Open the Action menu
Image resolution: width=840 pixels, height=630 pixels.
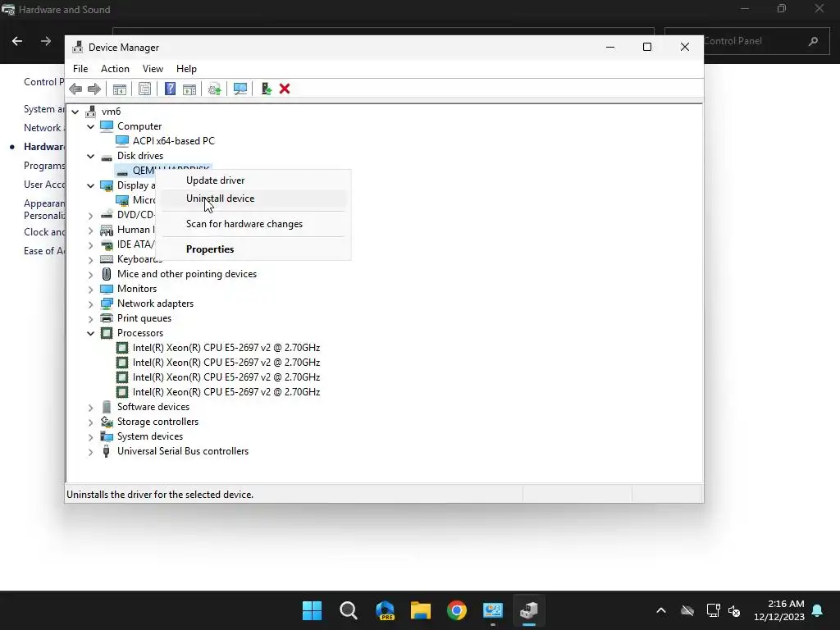pos(115,69)
